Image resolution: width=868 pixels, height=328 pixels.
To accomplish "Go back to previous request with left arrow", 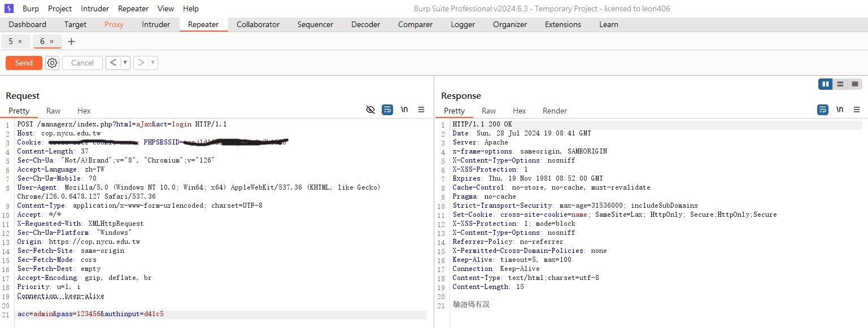I will click(113, 63).
